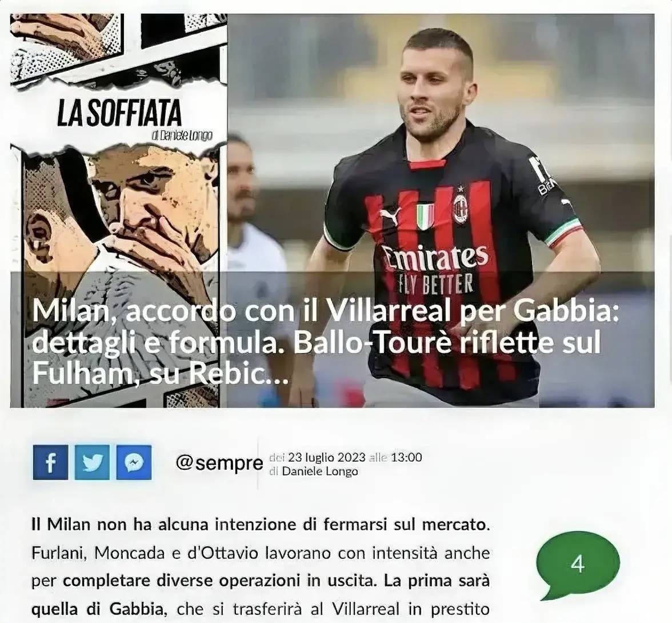This screenshot has width=672, height=623.
Task: Share via Messenger icon
Action: click(x=134, y=462)
